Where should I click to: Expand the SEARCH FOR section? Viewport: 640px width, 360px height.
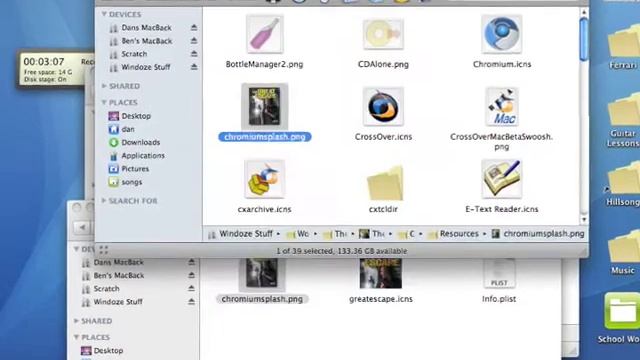pyautogui.click(x=104, y=200)
